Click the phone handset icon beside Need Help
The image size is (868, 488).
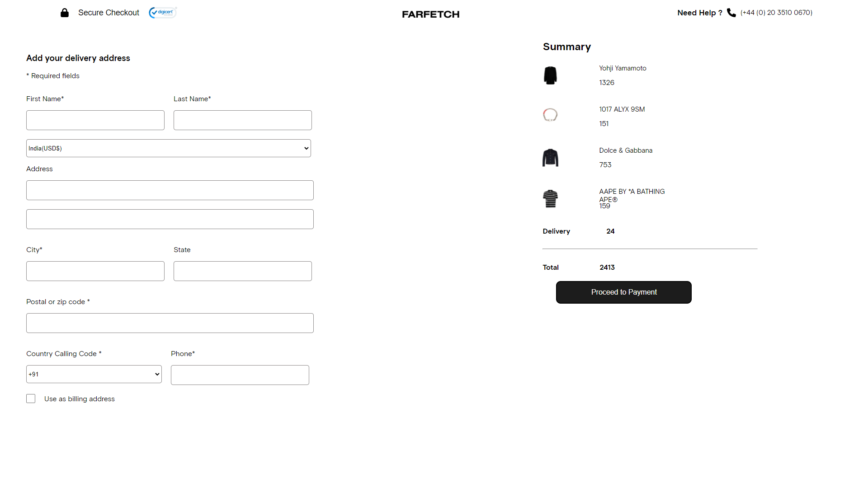coord(731,13)
